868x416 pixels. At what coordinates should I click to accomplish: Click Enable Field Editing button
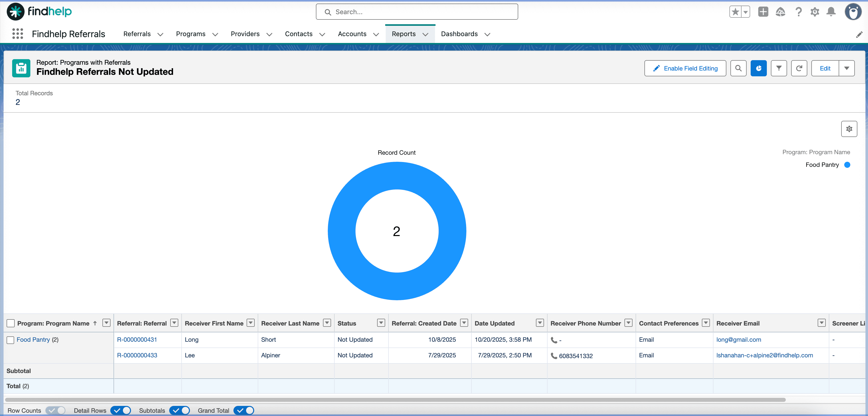pyautogui.click(x=685, y=68)
